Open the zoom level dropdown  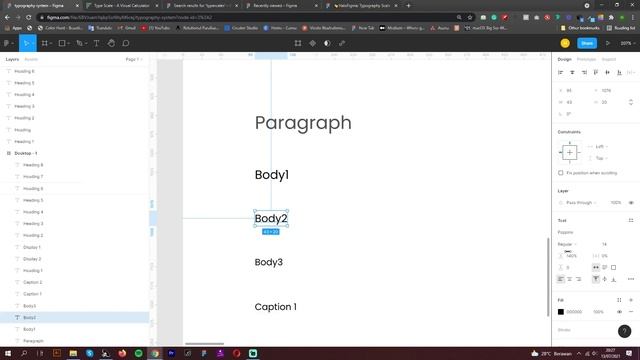point(628,43)
